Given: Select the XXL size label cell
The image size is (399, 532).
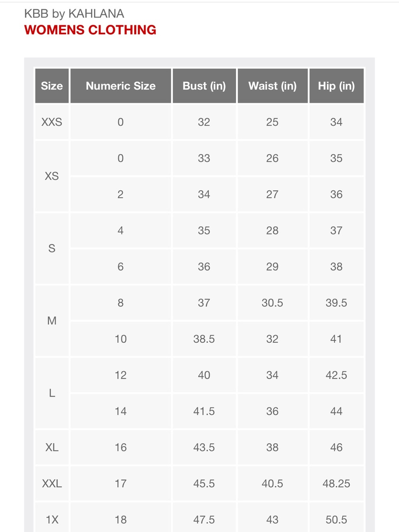Looking at the screenshot, I should point(52,484).
